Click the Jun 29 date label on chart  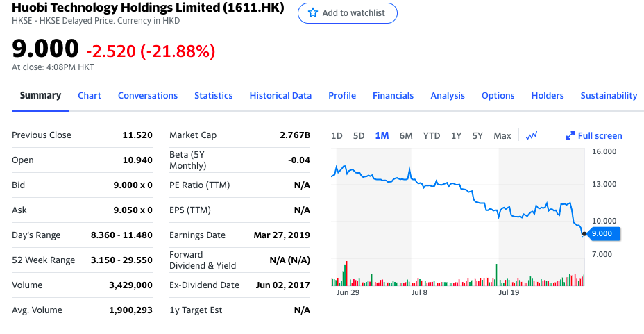tap(348, 292)
